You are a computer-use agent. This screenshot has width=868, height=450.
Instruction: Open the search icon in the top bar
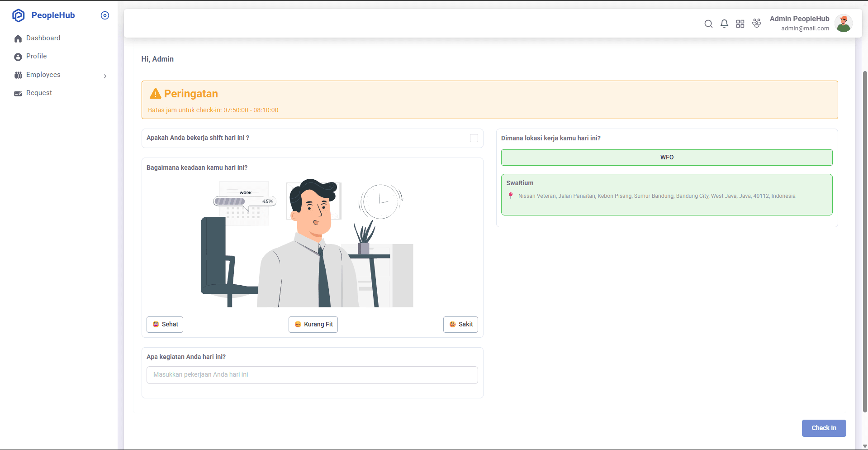(x=708, y=24)
